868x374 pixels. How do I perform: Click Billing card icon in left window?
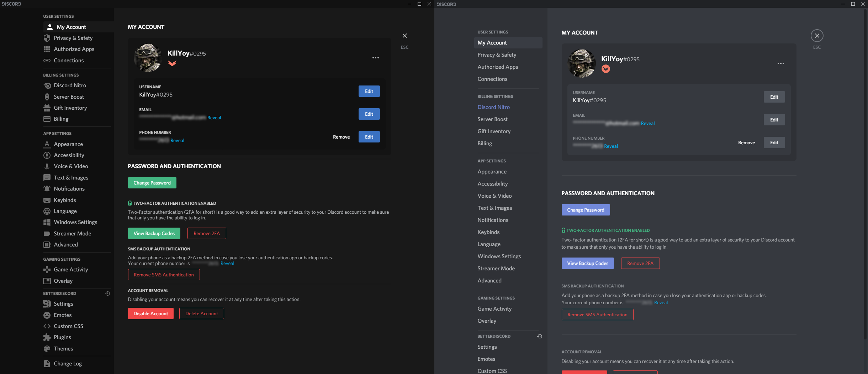pyautogui.click(x=47, y=119)
